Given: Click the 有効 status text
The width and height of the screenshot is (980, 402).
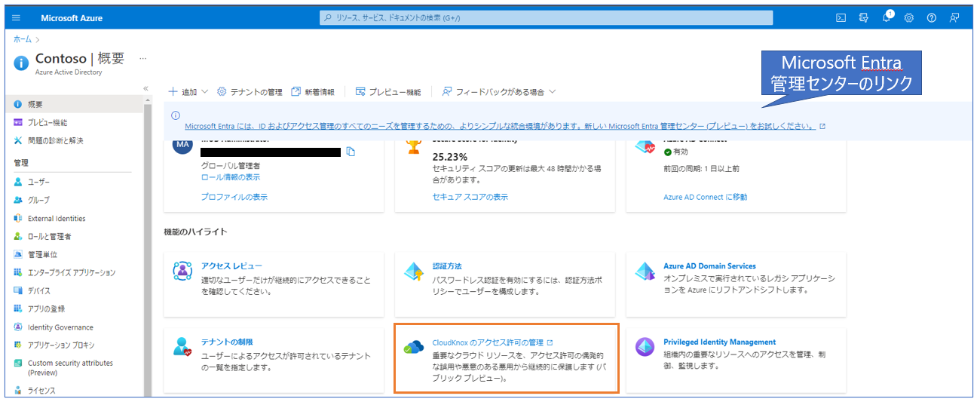Looking at the screenshot, I should pos(681,152).
